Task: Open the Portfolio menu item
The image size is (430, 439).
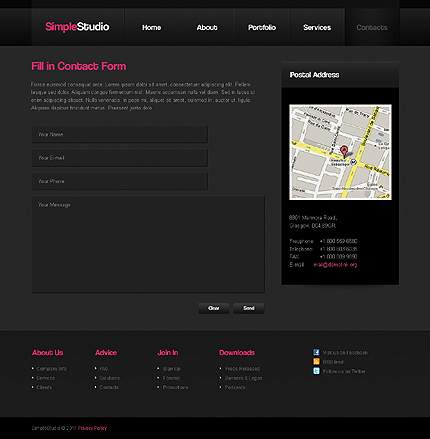Action: point(262,27)
